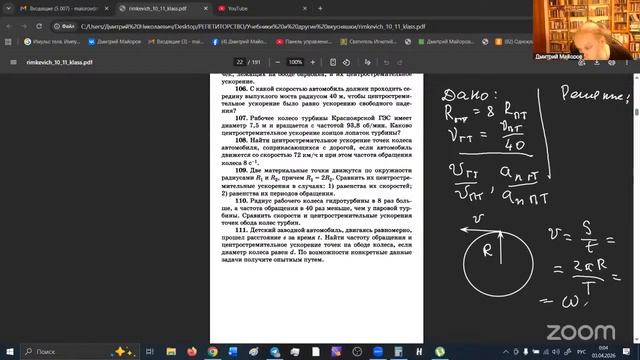640x360 pixels.
Task: Open Google Chrome from the taskbar
Action: 212,351
